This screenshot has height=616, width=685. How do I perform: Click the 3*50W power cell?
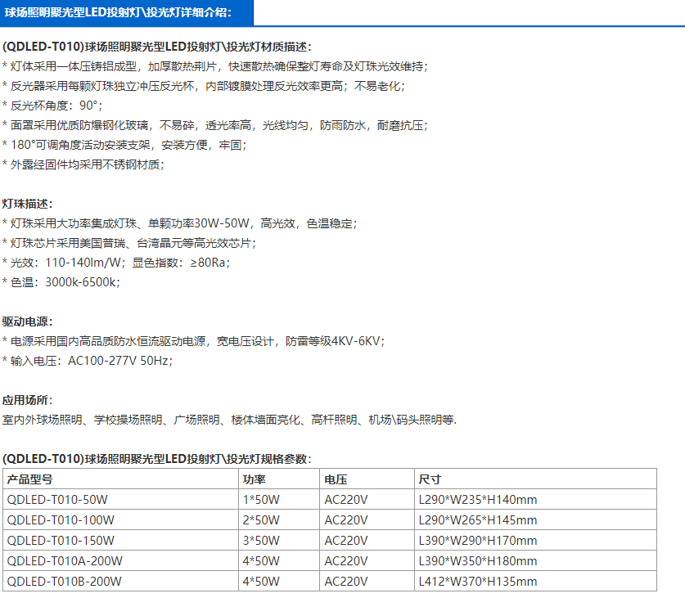261,541
